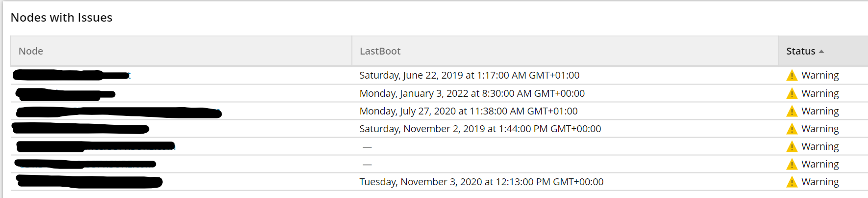
Task: Click the Tuesday, November 3, 2020 boot time
Action: (x=481, y=182)
